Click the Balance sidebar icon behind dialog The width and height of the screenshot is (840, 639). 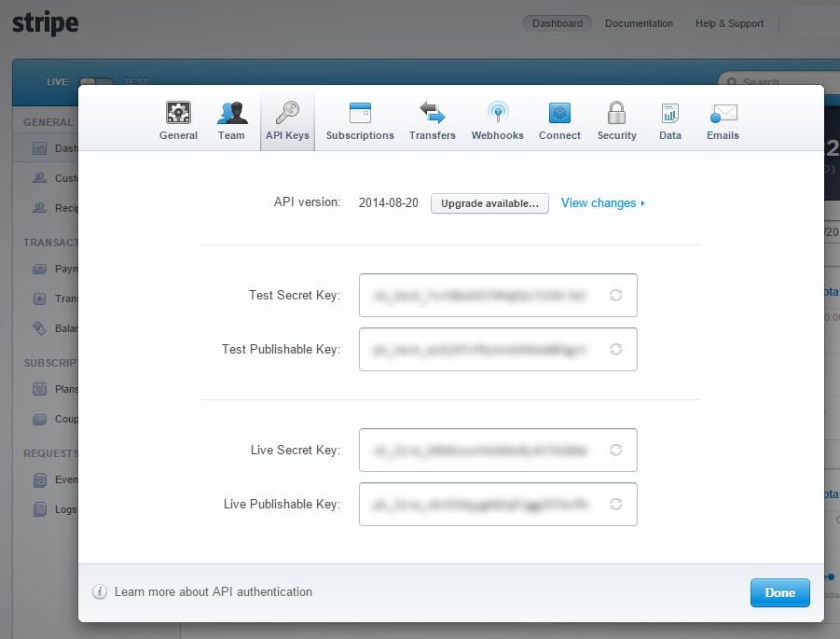(x=40, y=328)
